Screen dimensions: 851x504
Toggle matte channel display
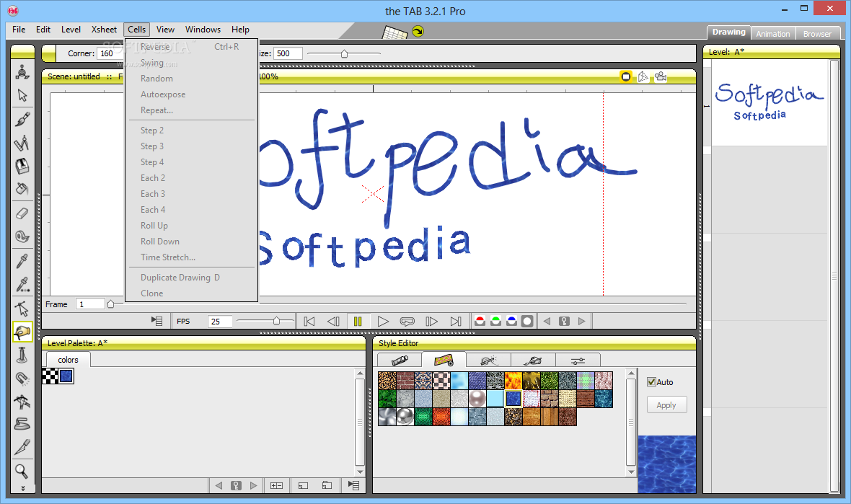tap(527, 321)
